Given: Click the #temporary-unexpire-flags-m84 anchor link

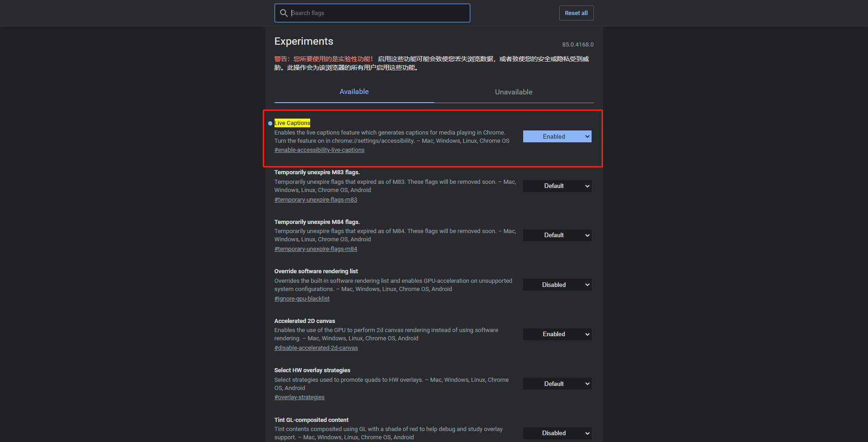Looking at the screenshot, I should click(316, 249).
